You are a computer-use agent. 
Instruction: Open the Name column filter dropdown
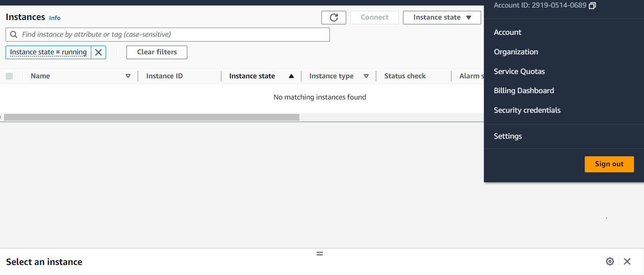coord(128,76)
